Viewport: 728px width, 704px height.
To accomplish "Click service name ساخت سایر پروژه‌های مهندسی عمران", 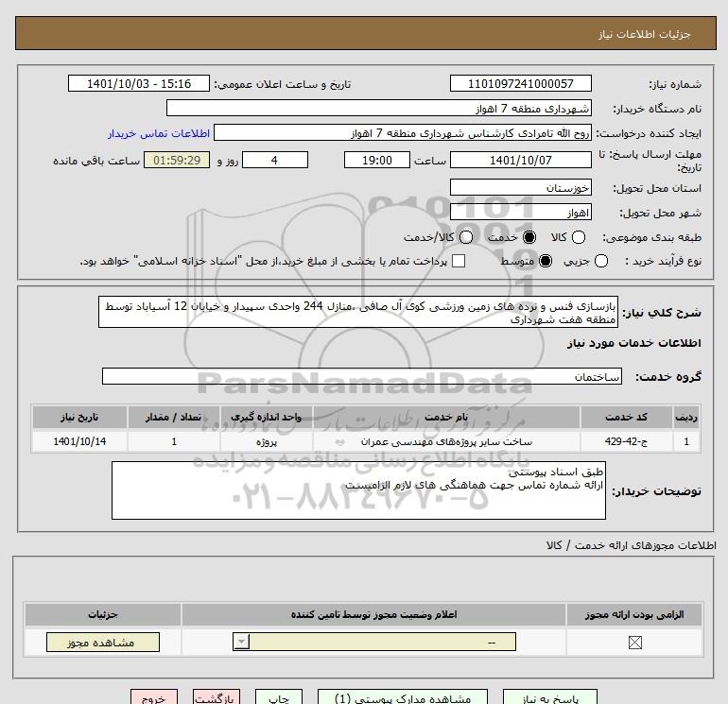I will tap(446, 441).
